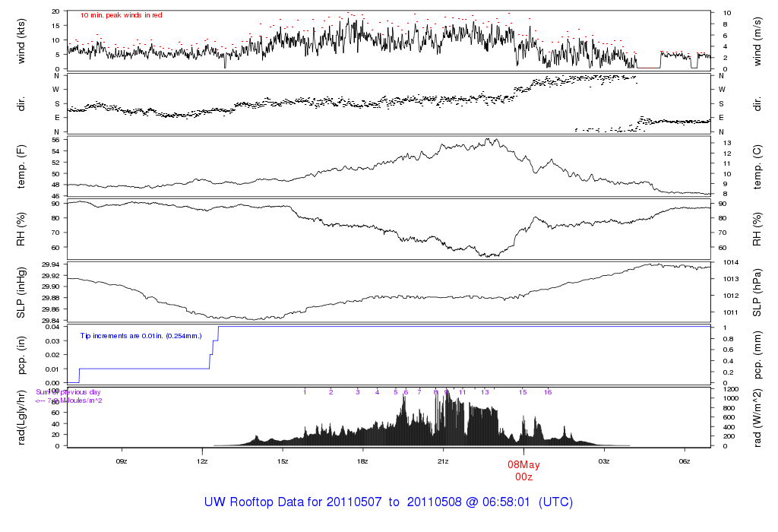The image size is (778, 532).
Task: Click the purple 'Sum of previous day' text
Action: 68,392
